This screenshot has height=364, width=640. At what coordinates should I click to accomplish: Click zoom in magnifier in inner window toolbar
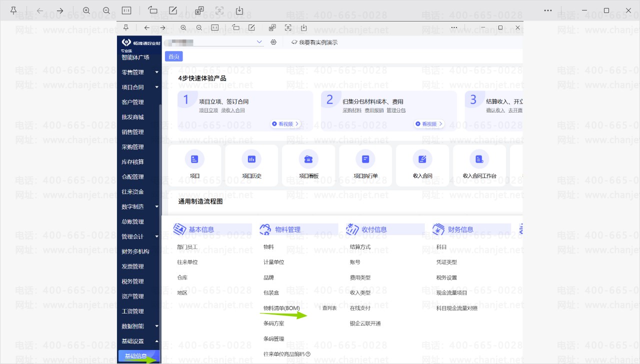pyautogui.click(x=183, y=27)
